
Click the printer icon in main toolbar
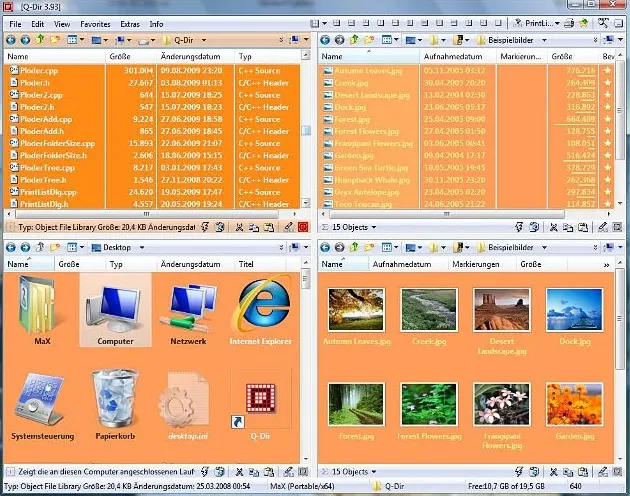pos(569,23)
